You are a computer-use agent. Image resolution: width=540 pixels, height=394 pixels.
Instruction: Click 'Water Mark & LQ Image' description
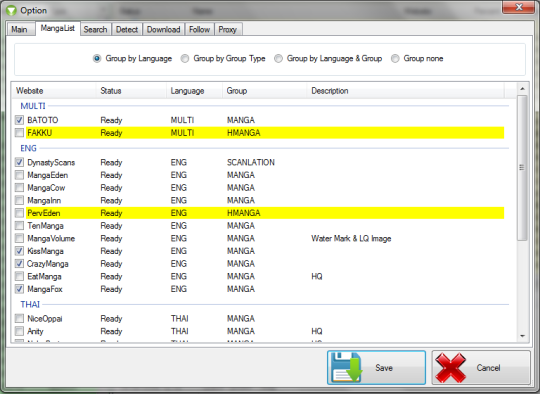point(351,238)
